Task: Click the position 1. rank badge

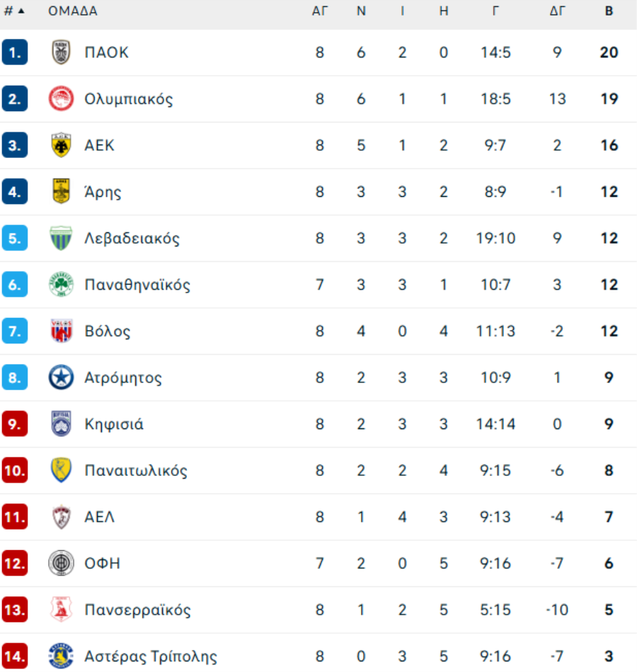Action: tap(14, 52)
